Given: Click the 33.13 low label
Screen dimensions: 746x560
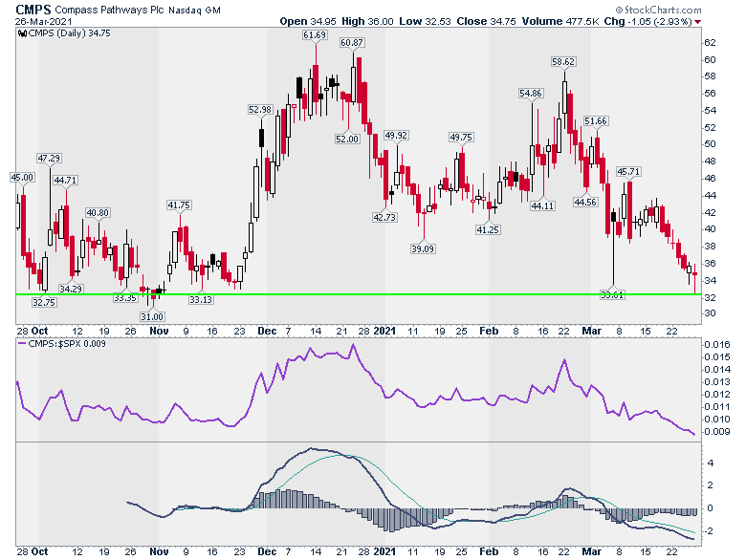Looking at the screenshot, I should coord(200,300).
